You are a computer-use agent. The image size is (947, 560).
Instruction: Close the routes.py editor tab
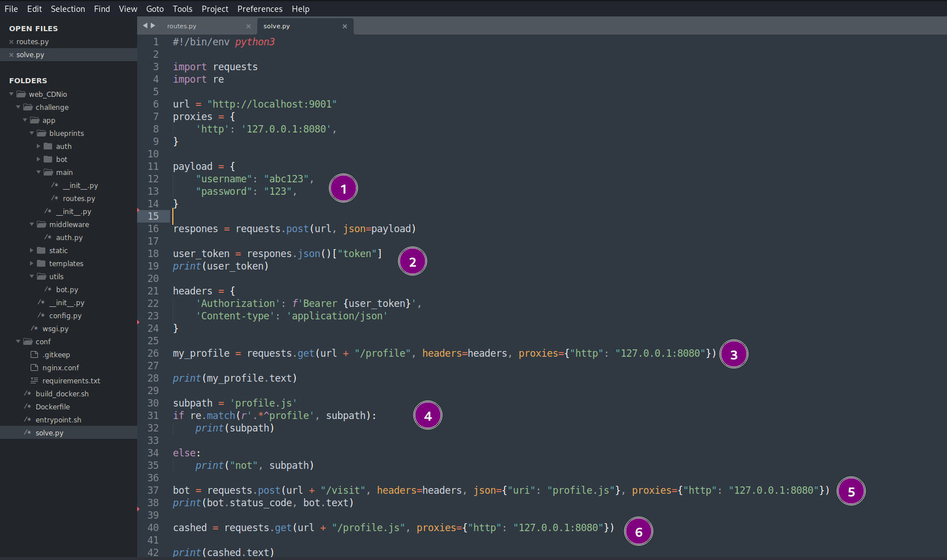click(x=248, y=26)
